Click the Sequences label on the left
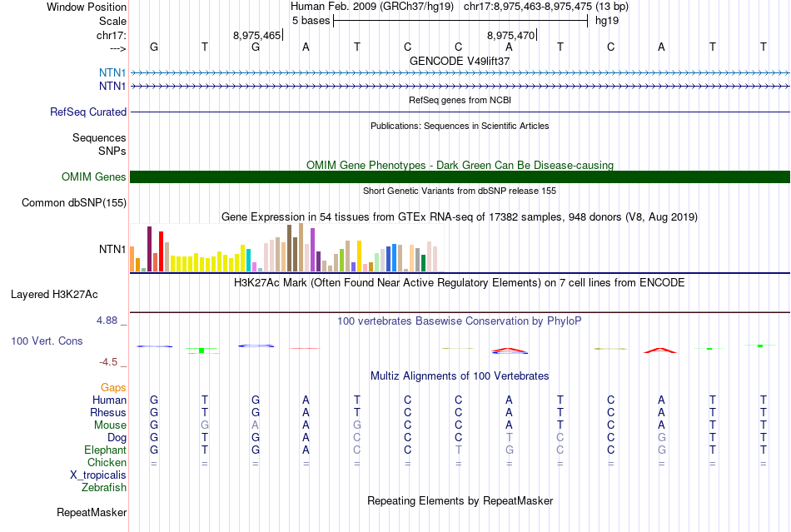Image resolution: width=791 pixels, height=532 pixels. [99, 137]
